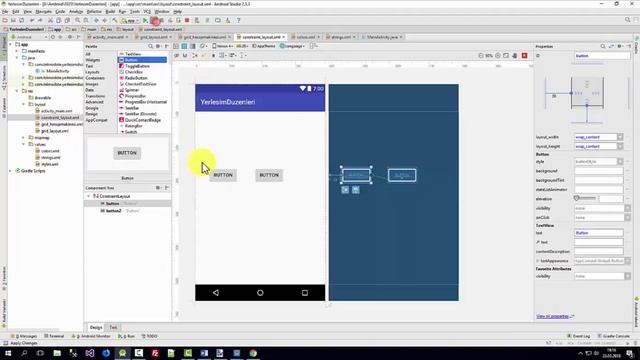Viewport: 640px width, 360px height.
Task: Select Layouts category in the Palette
Action: coord(93,72)
